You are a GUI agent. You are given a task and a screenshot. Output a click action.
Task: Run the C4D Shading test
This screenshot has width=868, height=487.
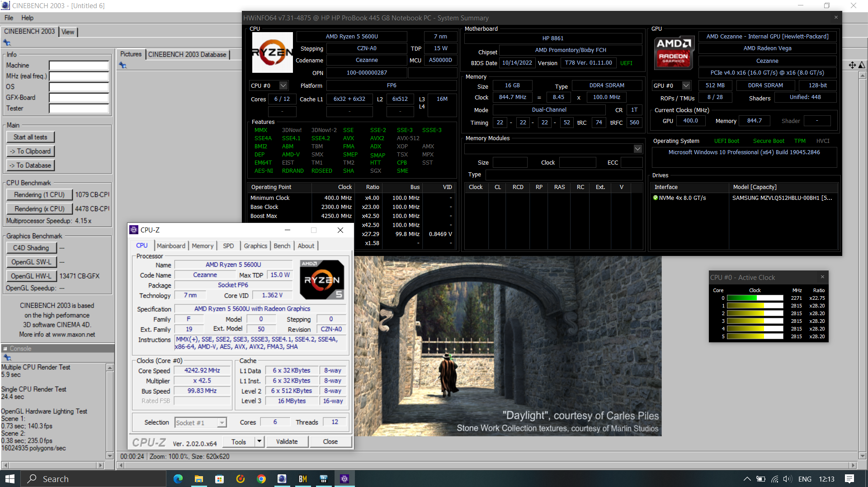click(31, 248)
